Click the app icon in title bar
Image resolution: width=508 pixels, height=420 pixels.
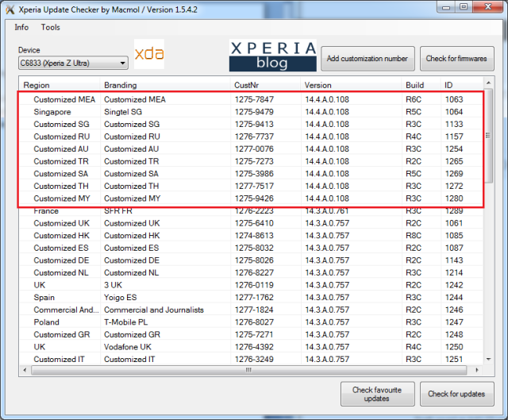(10, 10)
